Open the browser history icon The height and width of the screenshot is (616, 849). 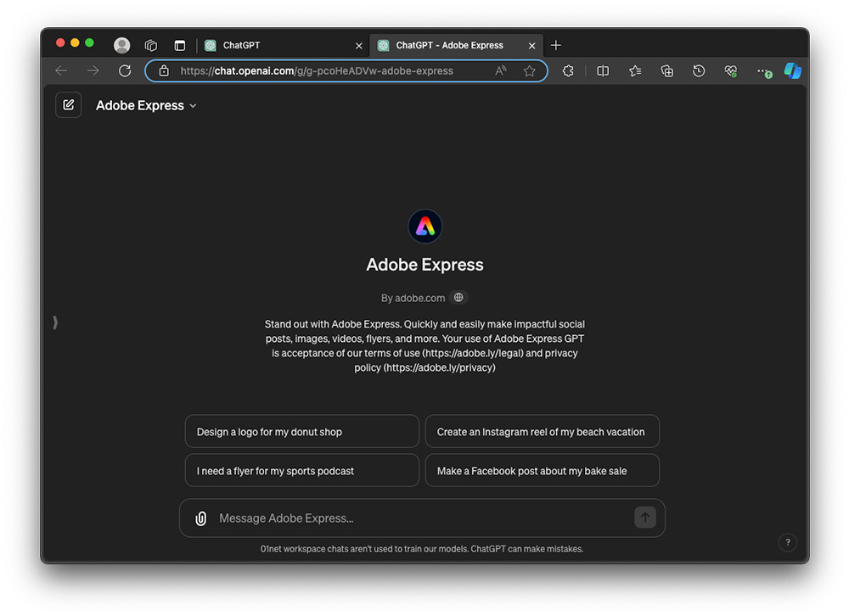(x=699, y=71)
